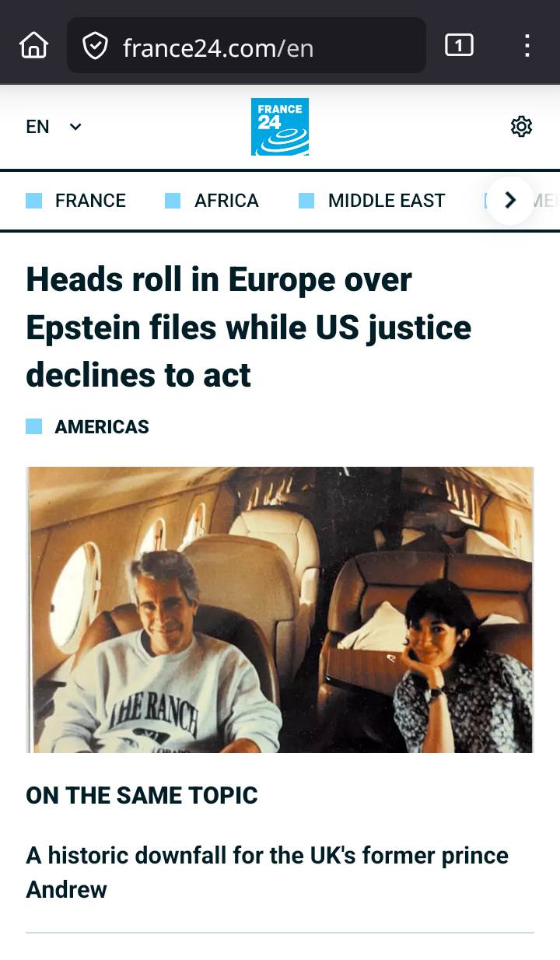Open the Americas category label
Viewport: 560px width, 960px height.
coord(102,426)
